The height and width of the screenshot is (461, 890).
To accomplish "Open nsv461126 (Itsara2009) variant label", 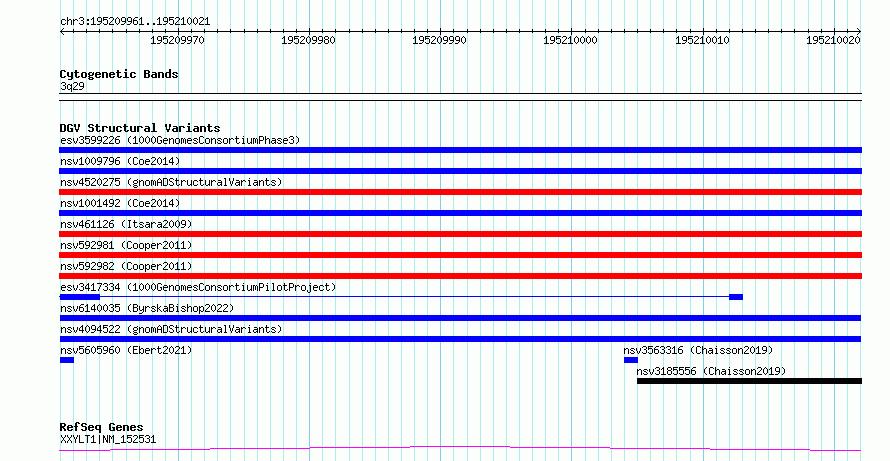I will tap(126, 224).
